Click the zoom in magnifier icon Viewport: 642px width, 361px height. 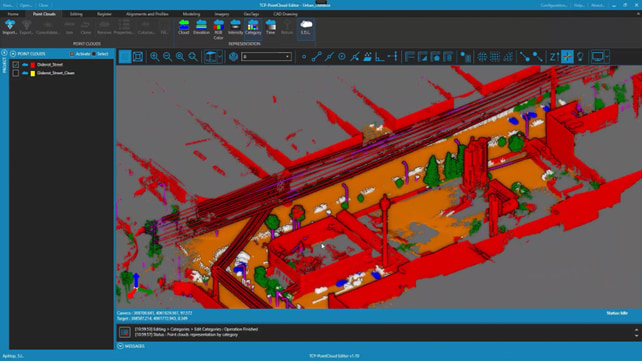click(154, 57)
